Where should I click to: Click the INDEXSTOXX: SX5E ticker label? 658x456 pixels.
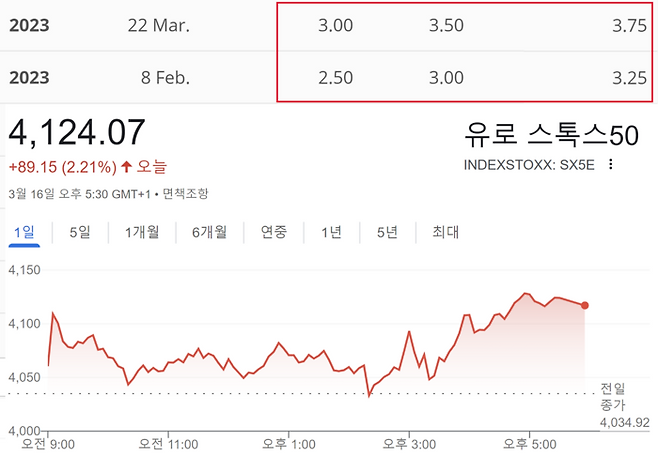[x=529, y=165]
